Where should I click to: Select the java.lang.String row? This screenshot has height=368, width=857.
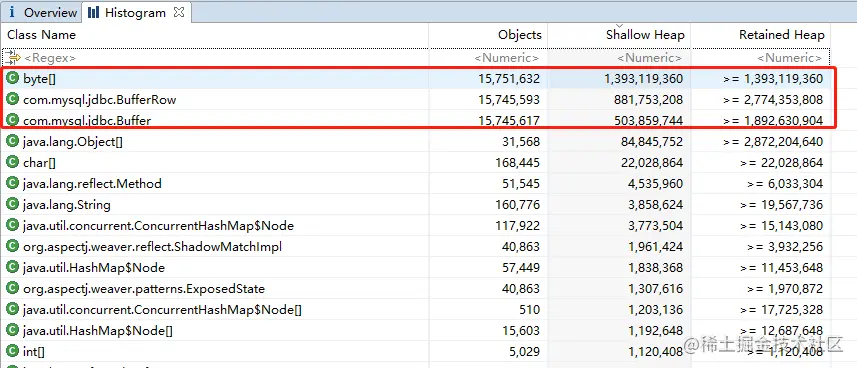(415, 205)
